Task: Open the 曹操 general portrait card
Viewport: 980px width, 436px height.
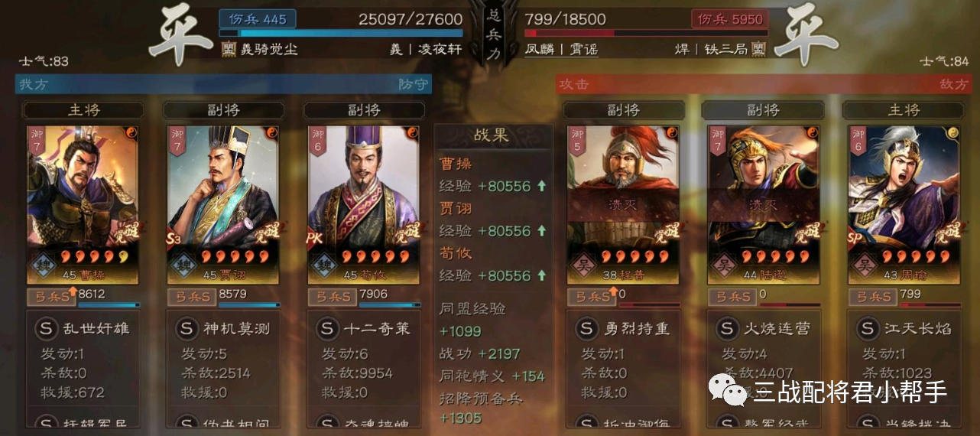Action: pos(83,205)
